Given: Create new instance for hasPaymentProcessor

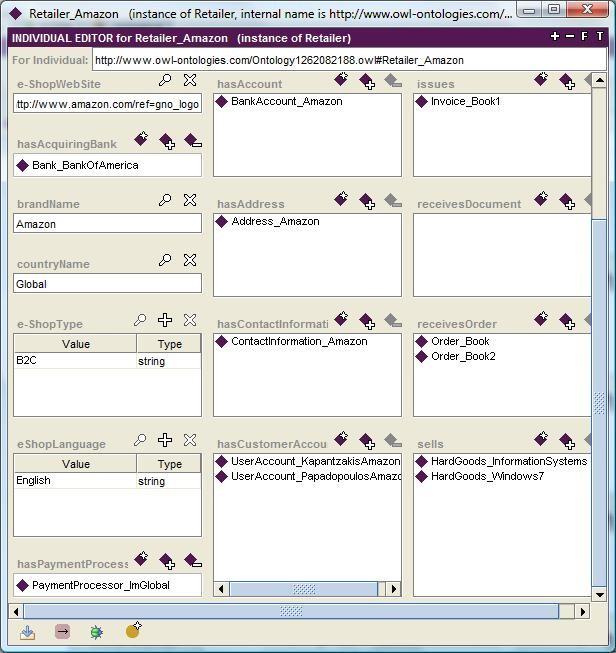Looking at the screenshot, I should [142, 558].
